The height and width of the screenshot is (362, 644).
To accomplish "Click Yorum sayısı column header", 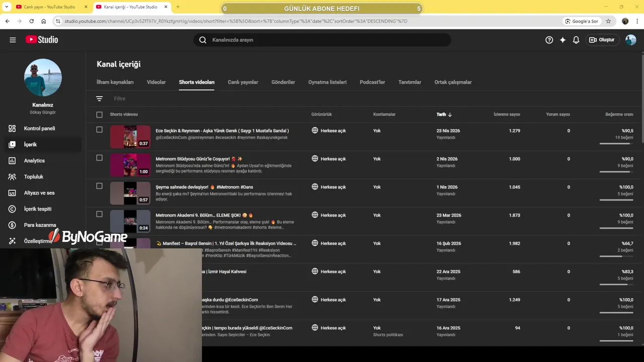I will (x=558, y=115).
